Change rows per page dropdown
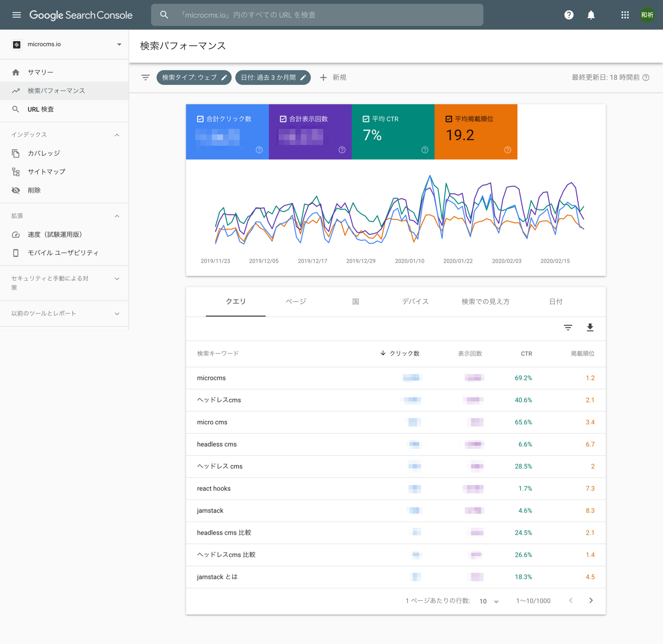663x644 pixels. [489, 601]
